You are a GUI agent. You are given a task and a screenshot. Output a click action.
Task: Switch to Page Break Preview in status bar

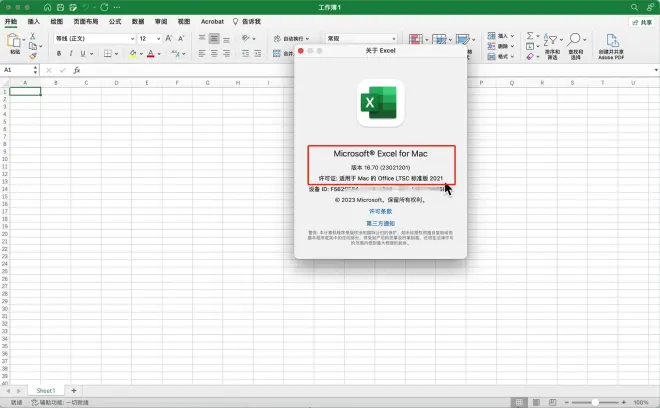(x=553, y=403)
